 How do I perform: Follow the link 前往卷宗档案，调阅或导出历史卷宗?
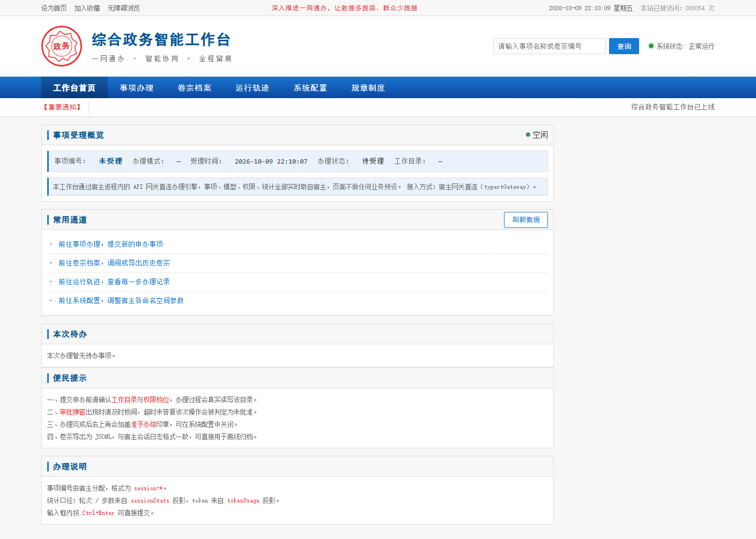114,263
